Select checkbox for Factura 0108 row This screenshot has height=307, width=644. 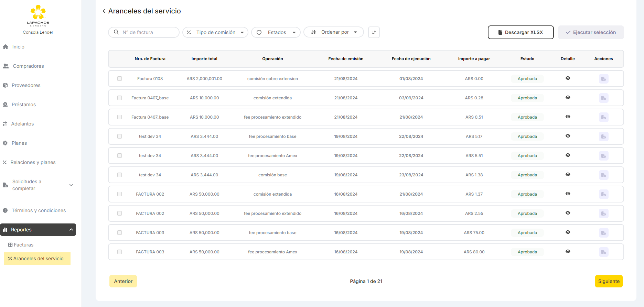tap(119, 79)
